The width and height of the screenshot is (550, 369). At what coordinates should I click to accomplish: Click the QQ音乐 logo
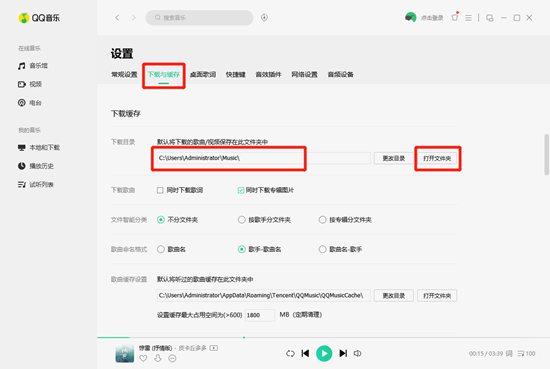click(x=39, y=18)
